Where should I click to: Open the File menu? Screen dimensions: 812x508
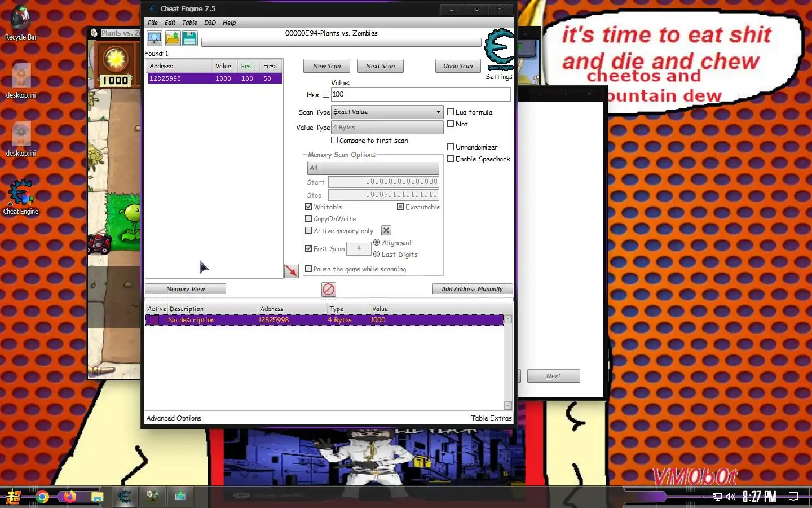(153, 23)
